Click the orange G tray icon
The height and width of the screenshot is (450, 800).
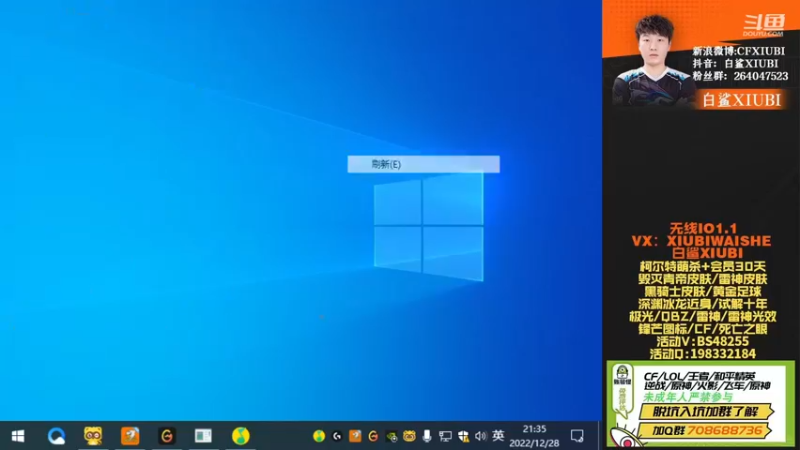(x=373, y=436)
